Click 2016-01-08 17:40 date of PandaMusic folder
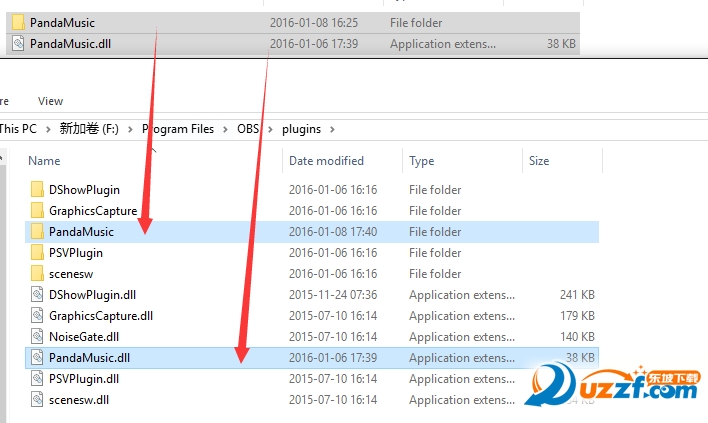 [333, 232]
